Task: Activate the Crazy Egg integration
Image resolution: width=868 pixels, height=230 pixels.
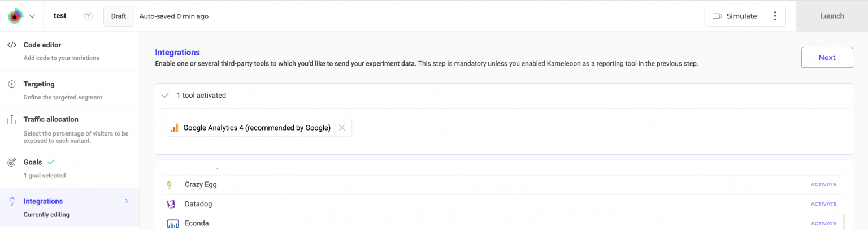Action: [823, 185]
